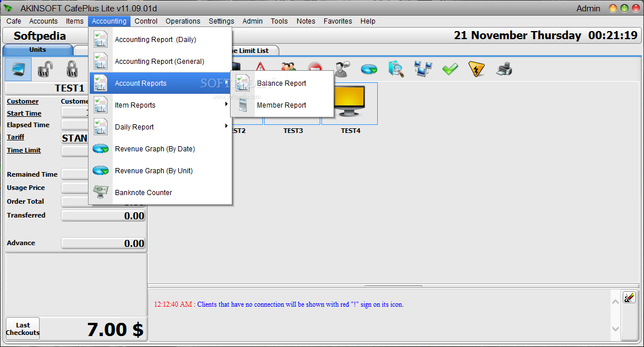644x347 pixels.
Task: Open Accounting Report (Daily)
Action: 160,40
